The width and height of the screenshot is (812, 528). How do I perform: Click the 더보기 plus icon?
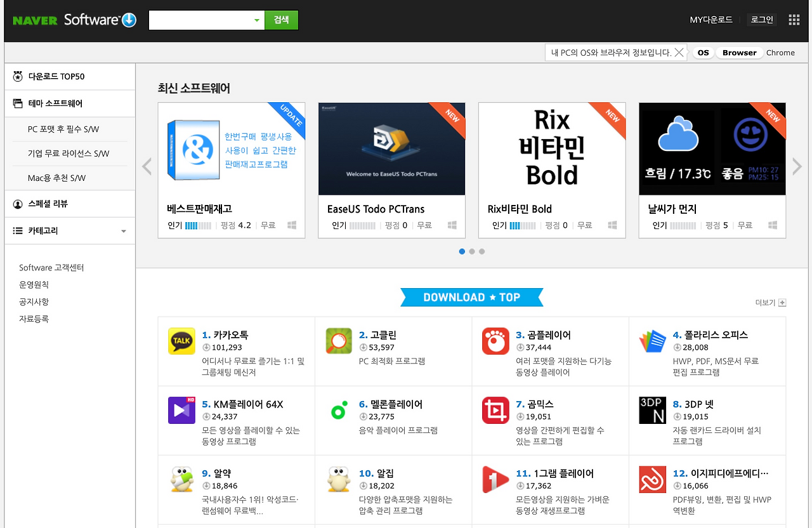(782, 303)
